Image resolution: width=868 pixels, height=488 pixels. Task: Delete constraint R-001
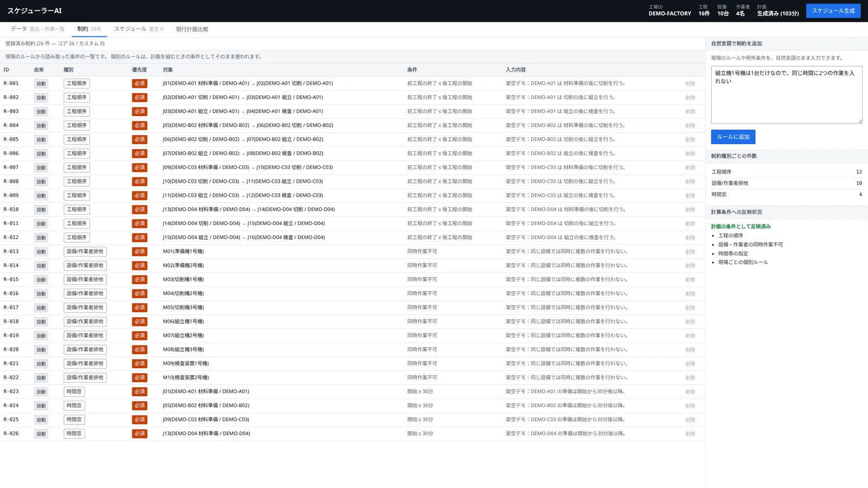point(690,84)
